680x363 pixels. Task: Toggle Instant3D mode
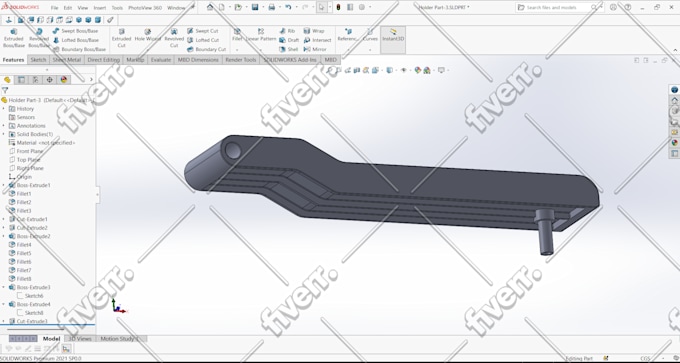[393, 39]
